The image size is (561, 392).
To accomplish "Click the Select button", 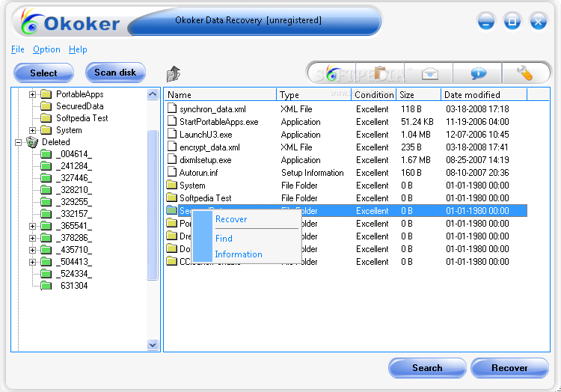I will (43, 73).
